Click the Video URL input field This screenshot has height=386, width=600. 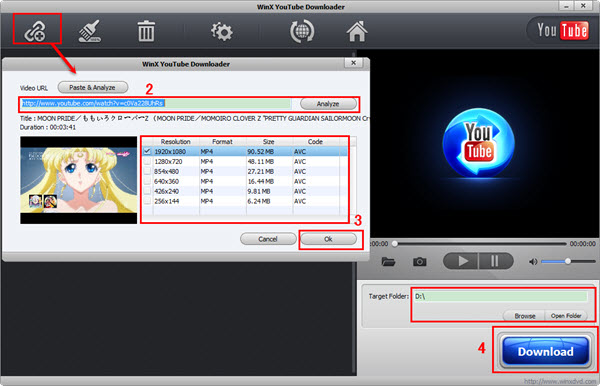(156, 104)
